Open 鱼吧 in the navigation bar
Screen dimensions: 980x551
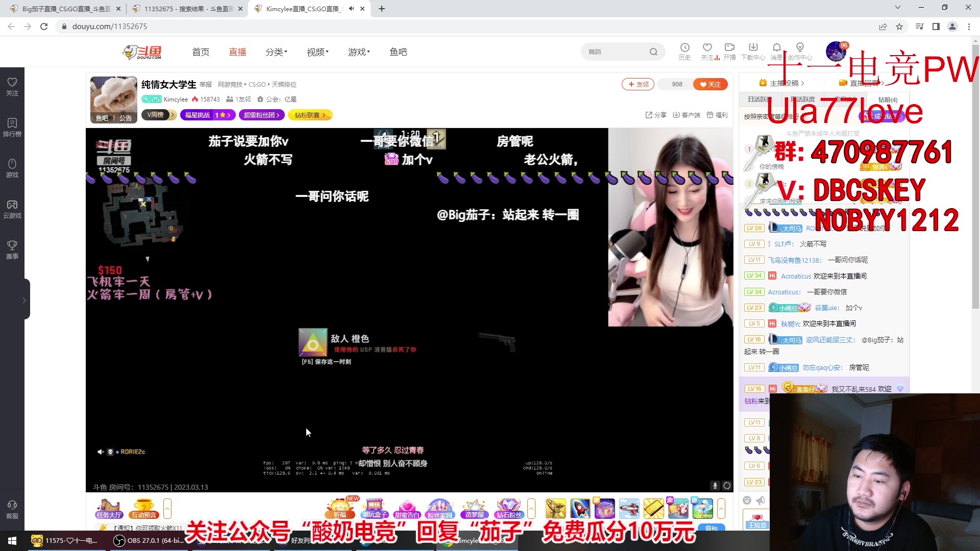point(398,52)
